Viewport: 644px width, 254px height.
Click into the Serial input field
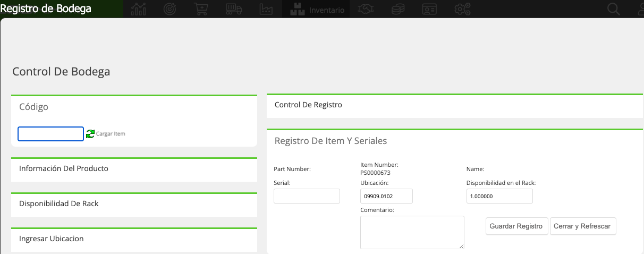pyautogui.click(x=307, y=196)
